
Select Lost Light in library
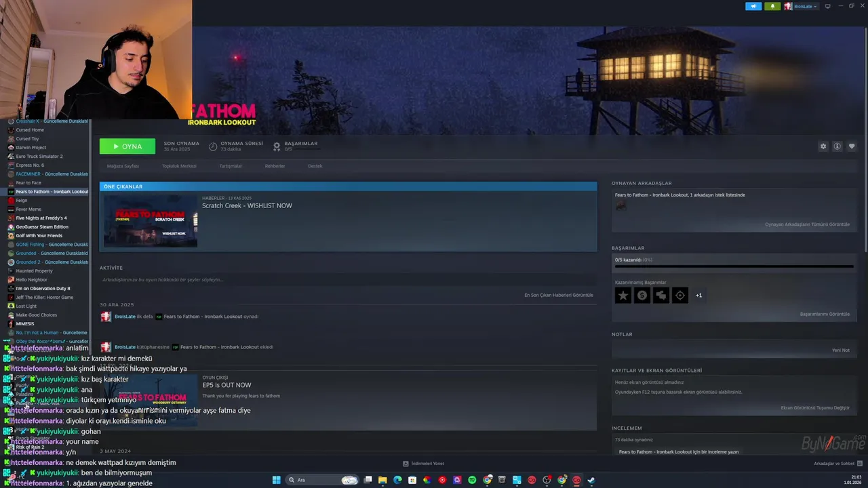pos(26,306)
